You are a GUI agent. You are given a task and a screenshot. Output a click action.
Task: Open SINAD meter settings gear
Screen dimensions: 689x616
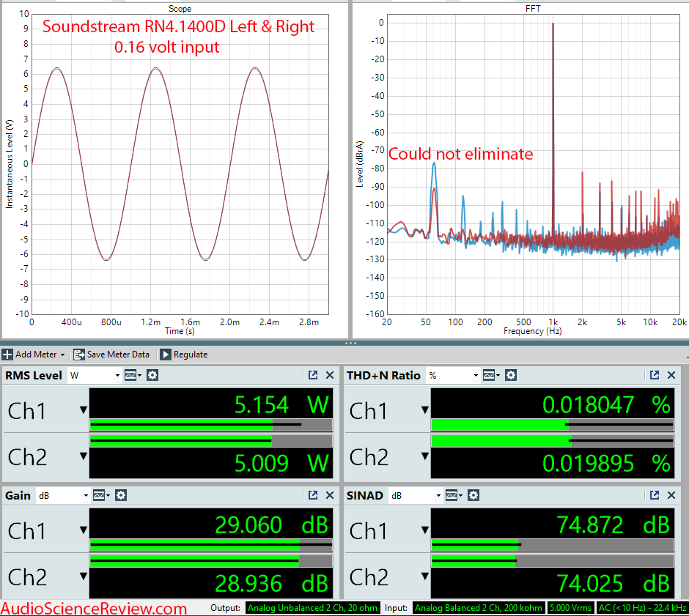coord(474,495)
